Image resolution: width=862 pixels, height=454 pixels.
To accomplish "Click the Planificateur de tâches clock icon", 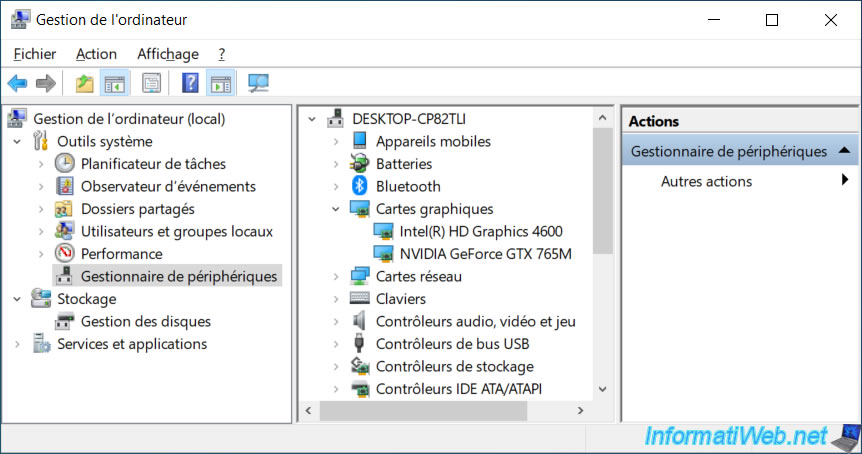I will [x=64, y=163].
